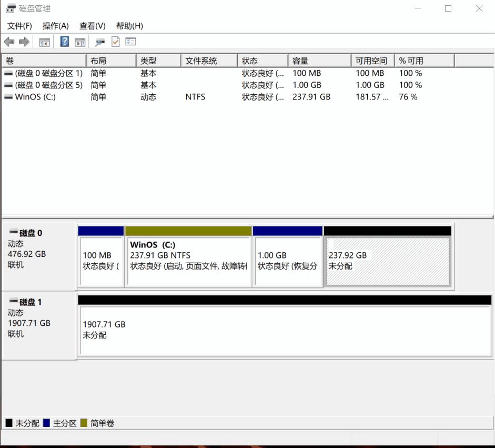
Task: Click the Forward arrow toolbar icon
Action: click(24, 42)
